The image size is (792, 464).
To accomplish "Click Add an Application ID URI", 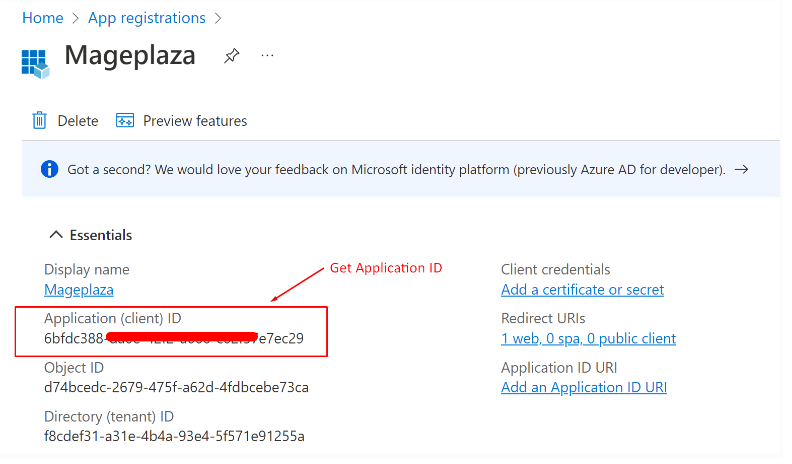I will pyautogui.click(x=583, y=387).
